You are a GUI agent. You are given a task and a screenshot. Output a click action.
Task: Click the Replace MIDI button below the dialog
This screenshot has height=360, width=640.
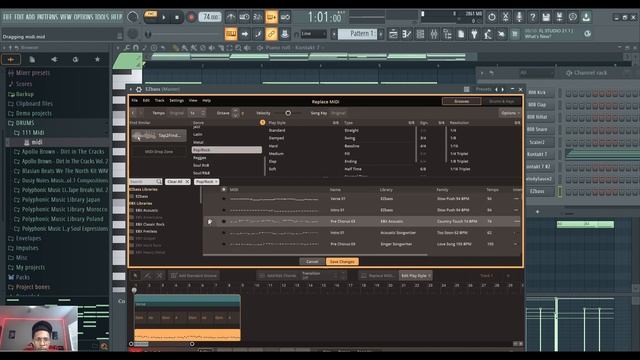pyautogui.click(x=378, y=276)
